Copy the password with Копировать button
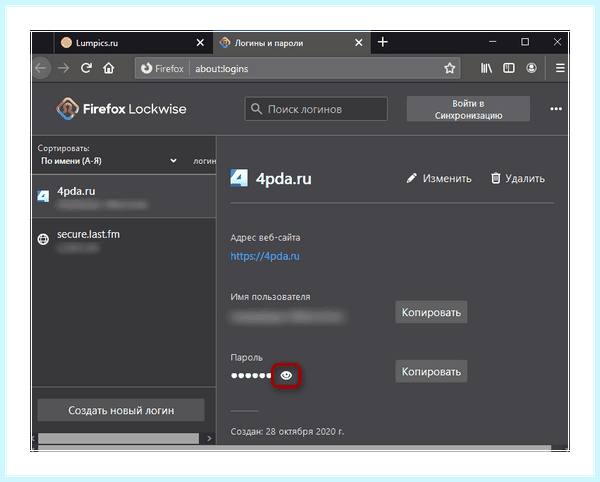 [x=431, y=371]
